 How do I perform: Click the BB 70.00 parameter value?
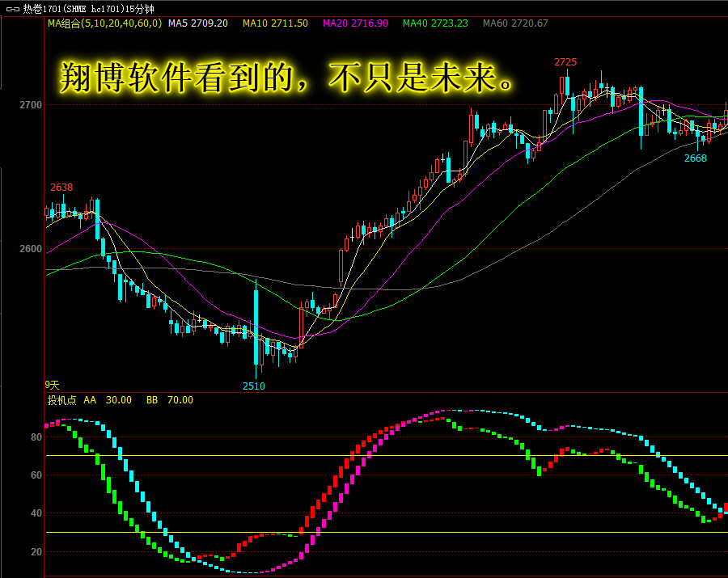[170, 400]
